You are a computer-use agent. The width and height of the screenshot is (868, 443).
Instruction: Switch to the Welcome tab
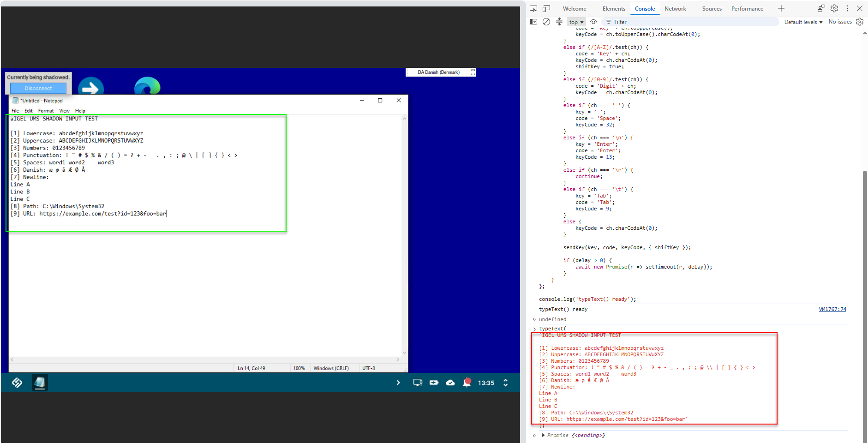(575, 9)
